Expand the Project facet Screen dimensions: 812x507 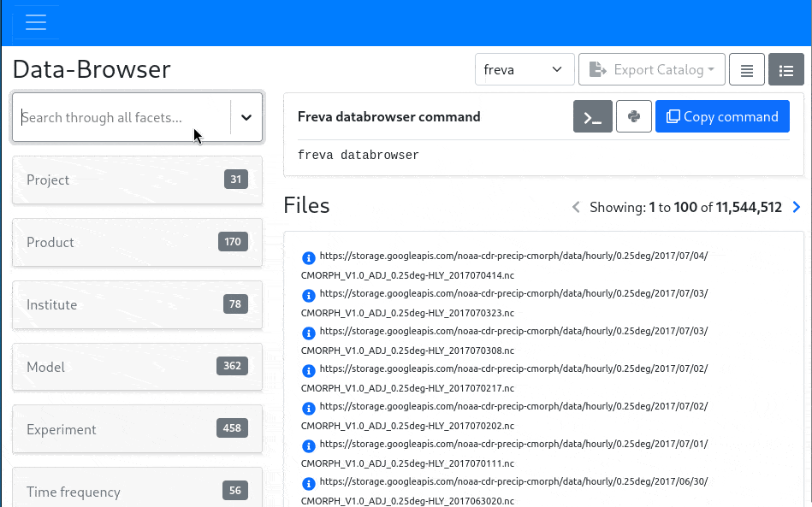(x=137, y=180)
